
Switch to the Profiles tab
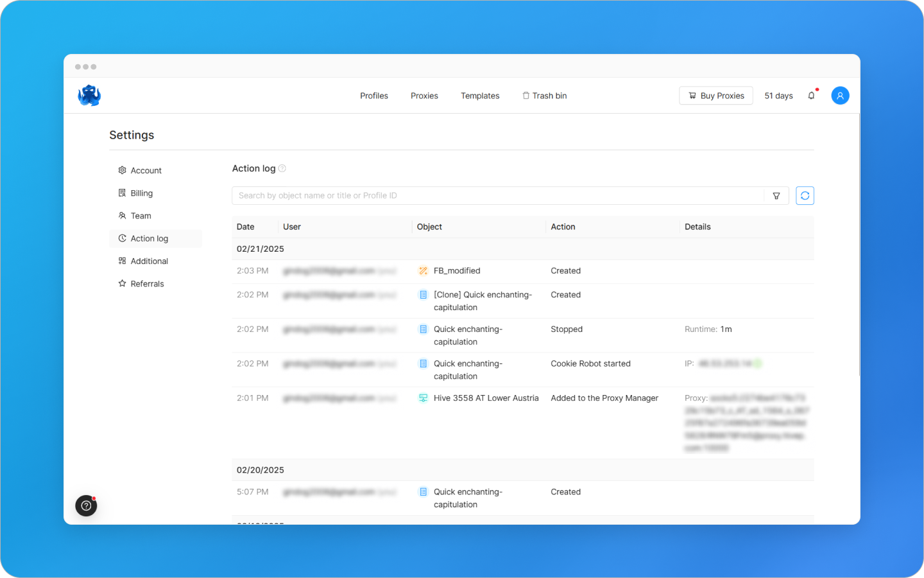click(373, 95)
